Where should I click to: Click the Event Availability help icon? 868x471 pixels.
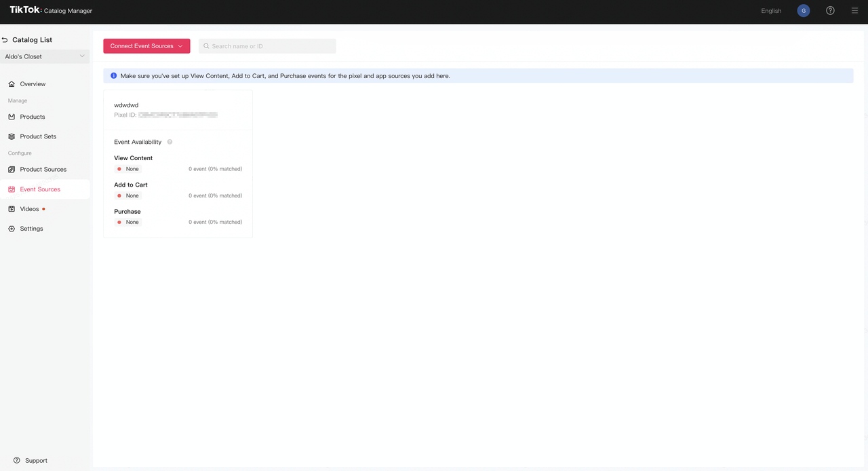pos(170,142)
